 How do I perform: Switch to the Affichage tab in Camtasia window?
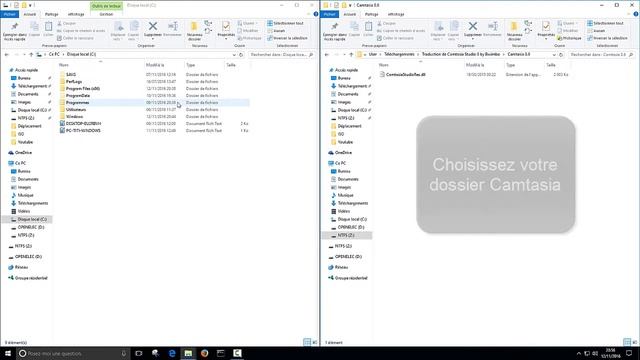pyautogui.click(x=396, y=14)
